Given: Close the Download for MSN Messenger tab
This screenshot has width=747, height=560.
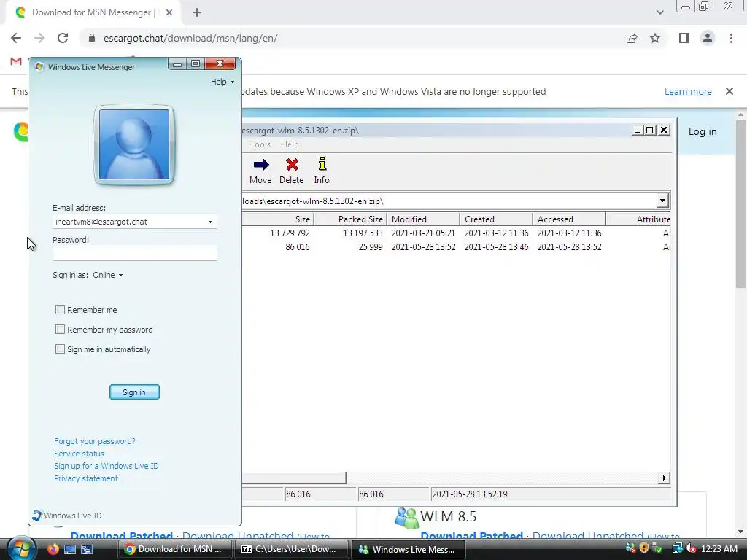Looking at the screenshot, I should [x=169, y=13].
